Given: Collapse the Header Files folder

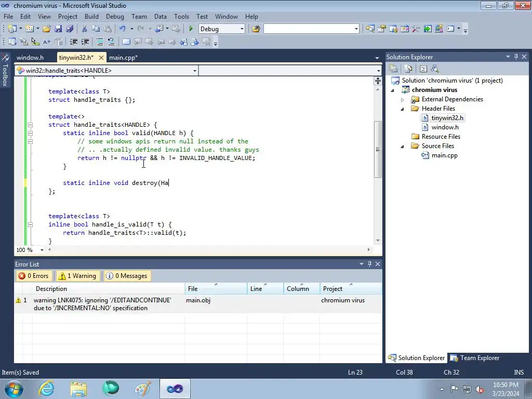Looking at the screenshot, I should (x=403, y=109).
